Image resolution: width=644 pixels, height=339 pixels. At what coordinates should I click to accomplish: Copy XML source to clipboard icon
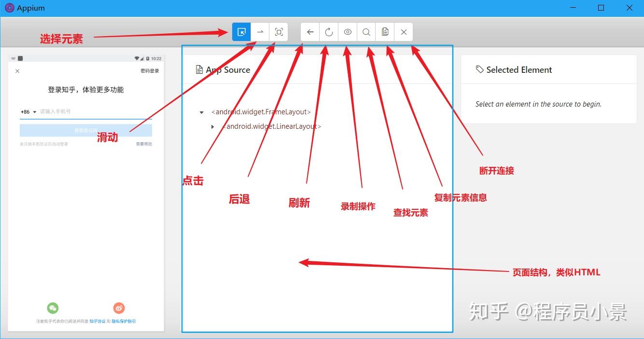click(x=385, y=32)
